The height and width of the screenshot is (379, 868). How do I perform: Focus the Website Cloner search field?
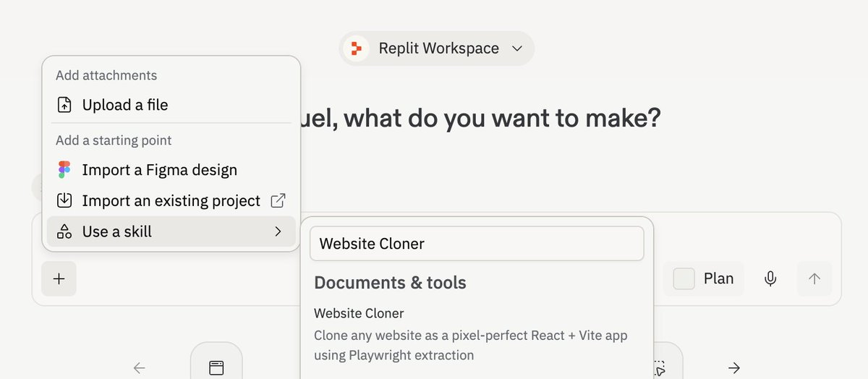pos(477,244)
